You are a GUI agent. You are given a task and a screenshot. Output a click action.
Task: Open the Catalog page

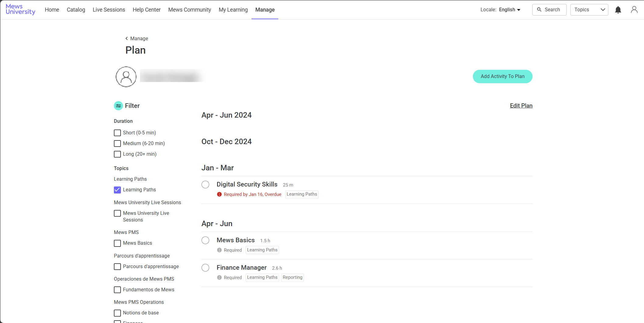coord(76,10)
